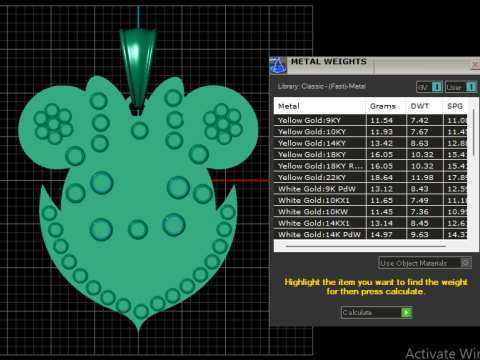Click the metal list horizontal scrollbar

point(366,246)
